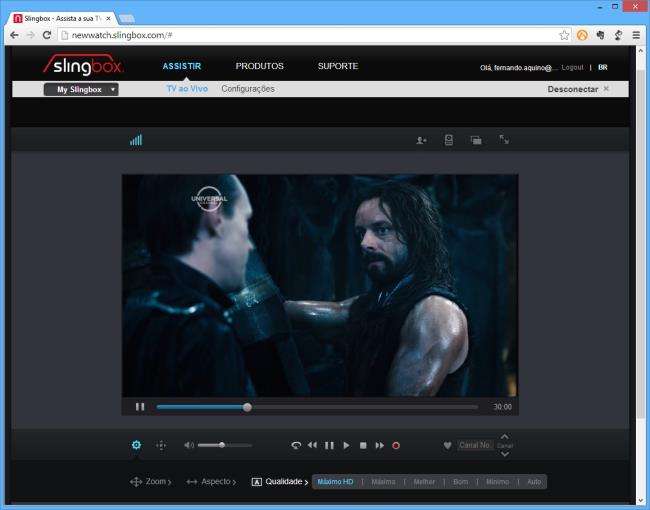650x510 pixels.
Task: Open the ASSISTIR navigation tab
Action: (x=182, y=66)
